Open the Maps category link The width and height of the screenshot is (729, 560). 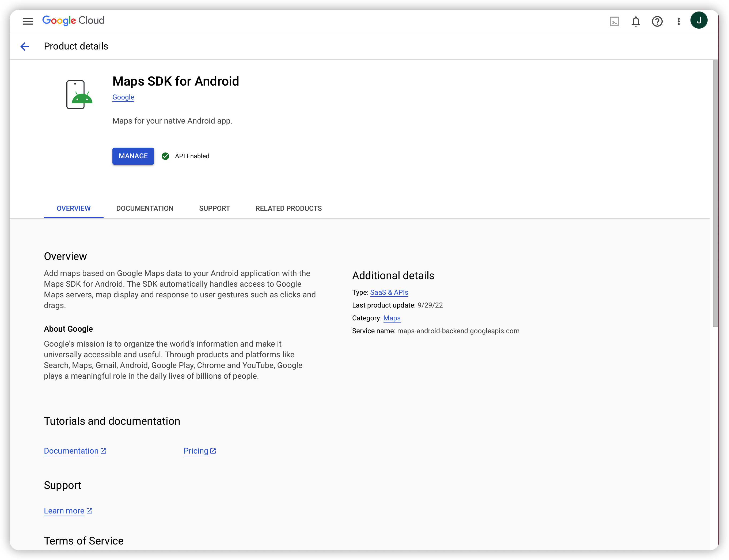(x=392, y=318)
